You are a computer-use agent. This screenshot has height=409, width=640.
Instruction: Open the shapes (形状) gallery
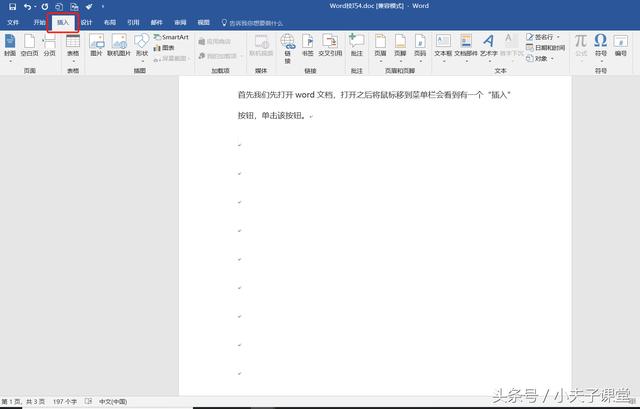142,49
